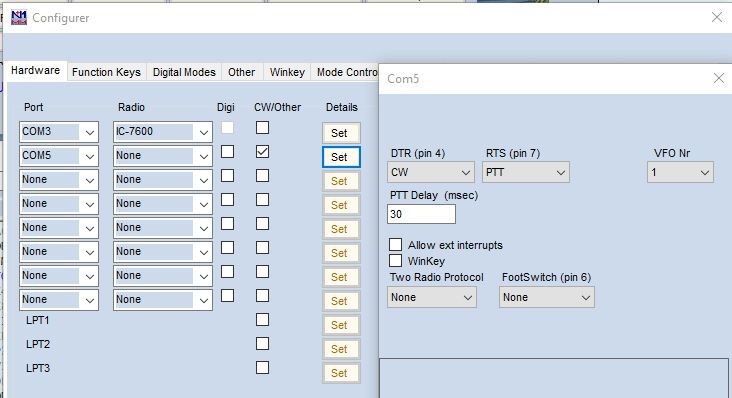Go to the Other tab
This screenshot has height=398, width=732.
[x=242, y=72]
